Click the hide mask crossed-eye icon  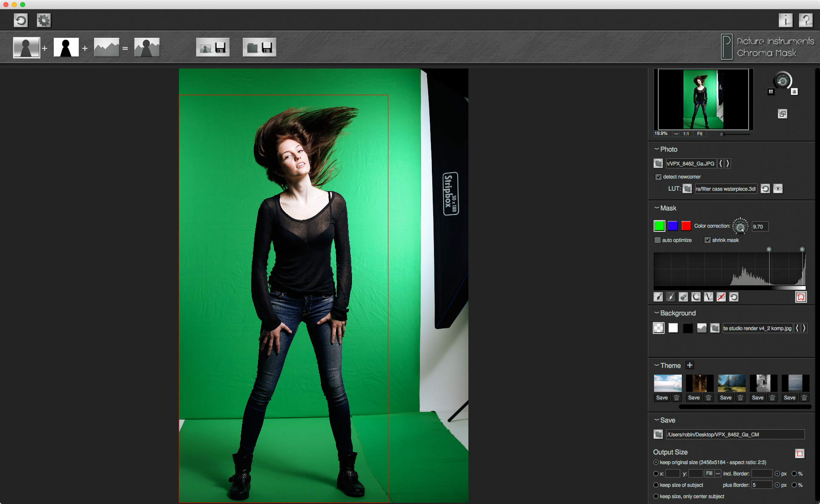coord(721,297)
